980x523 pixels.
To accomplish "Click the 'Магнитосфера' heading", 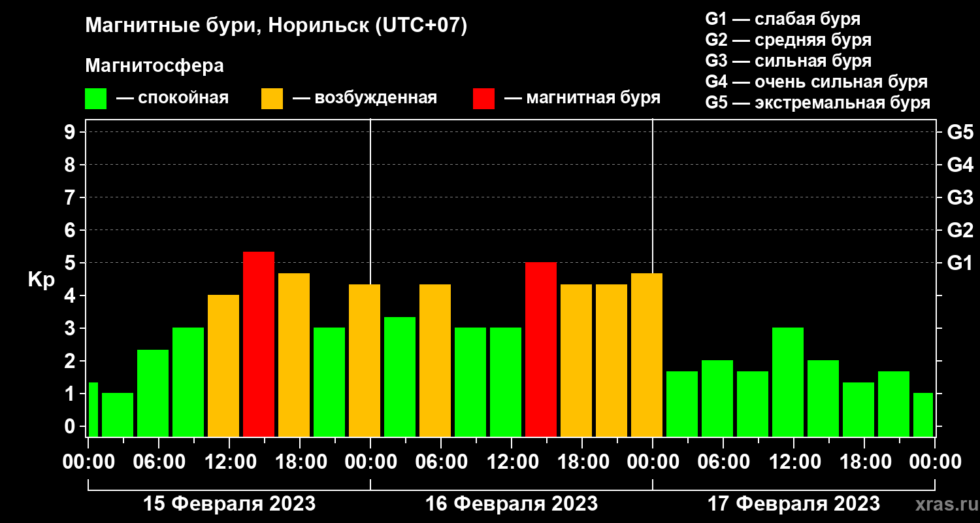I will pyautogui.click(x=155, y=66).
